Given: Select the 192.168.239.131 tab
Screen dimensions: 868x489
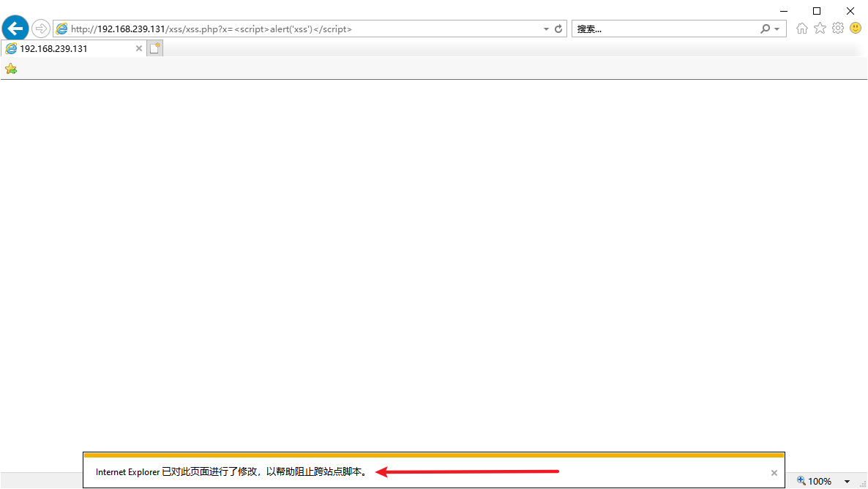Looking at the screenshot, I should pos(73,49).
